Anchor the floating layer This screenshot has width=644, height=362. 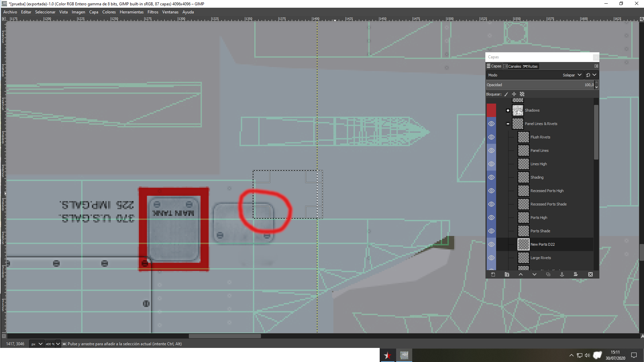(562, 275)
